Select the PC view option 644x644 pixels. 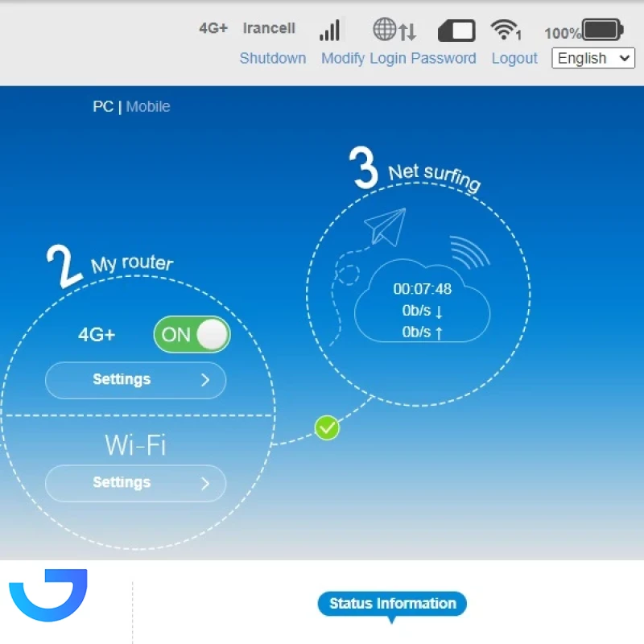coord(103,106)
